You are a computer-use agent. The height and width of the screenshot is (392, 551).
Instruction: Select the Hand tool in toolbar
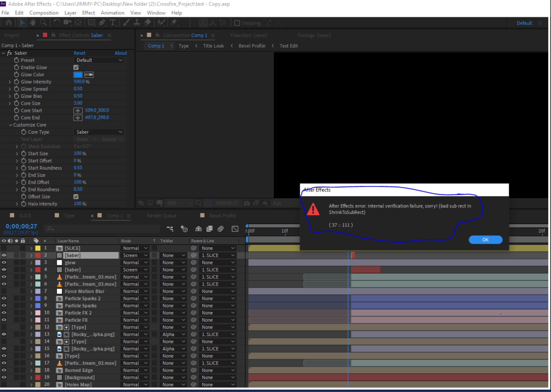click(x=32, y=23)
